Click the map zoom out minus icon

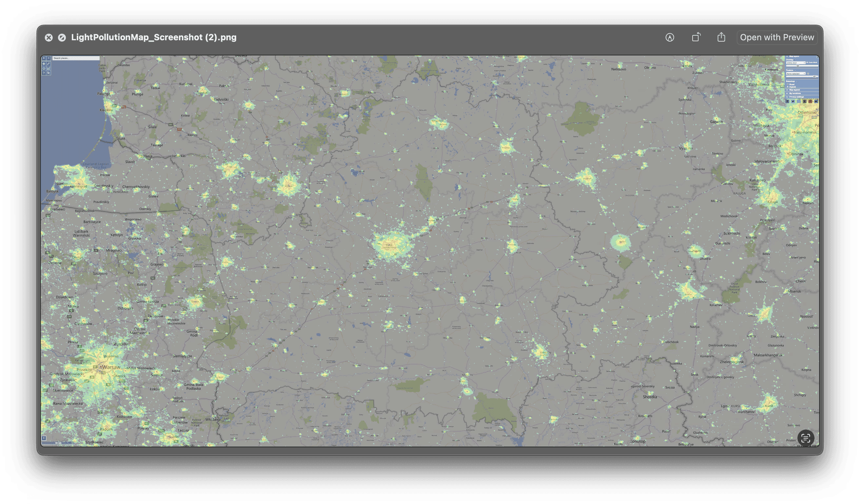click(x=49, y=58)
